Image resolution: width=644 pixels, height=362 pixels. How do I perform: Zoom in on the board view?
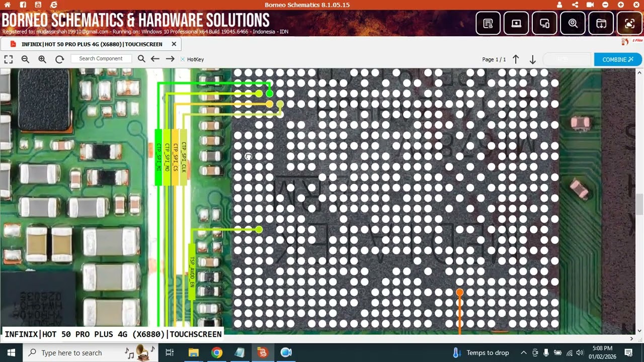[x=42, y=59]
